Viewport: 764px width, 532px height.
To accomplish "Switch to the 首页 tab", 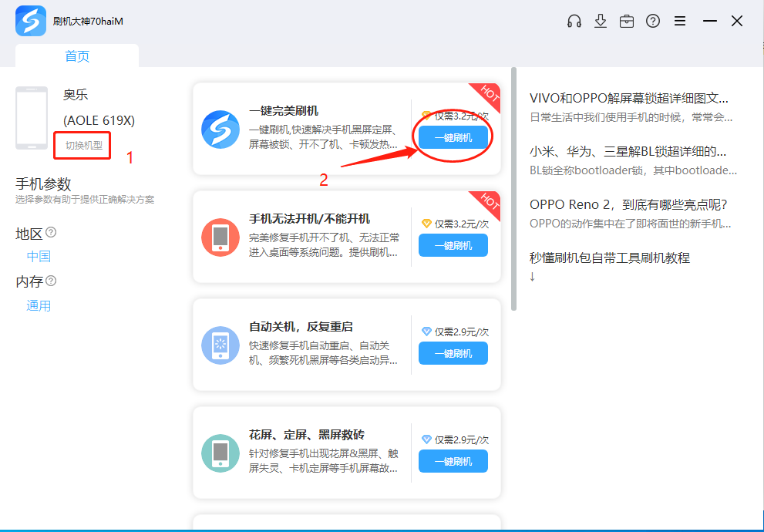I will click(77, 56).
